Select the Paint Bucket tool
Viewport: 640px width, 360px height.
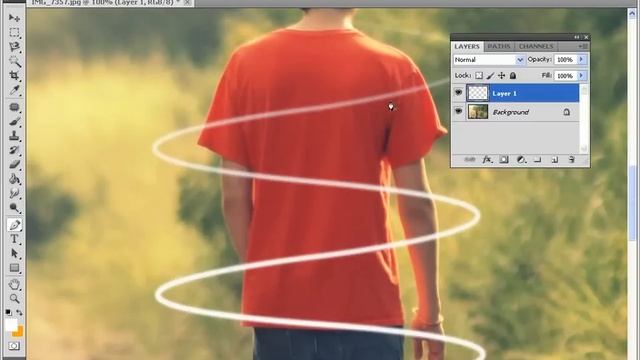point(14,179)
